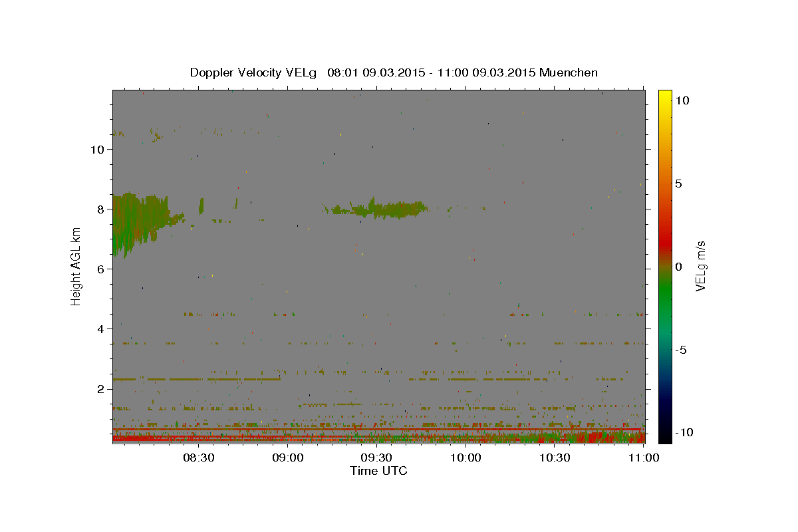Screen dimensions: 798x532
Task: Click the 'VELg m/s' colorbar label
Action: tap(700, 266)
